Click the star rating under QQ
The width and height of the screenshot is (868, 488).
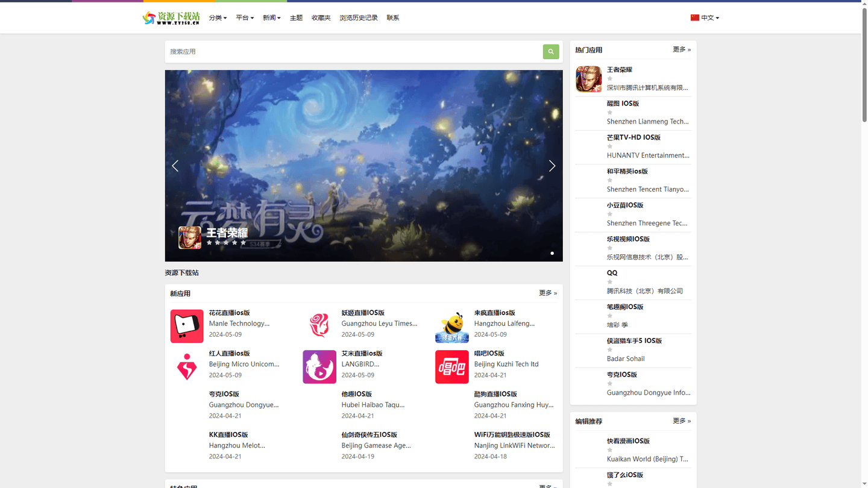tap(609, 281)
